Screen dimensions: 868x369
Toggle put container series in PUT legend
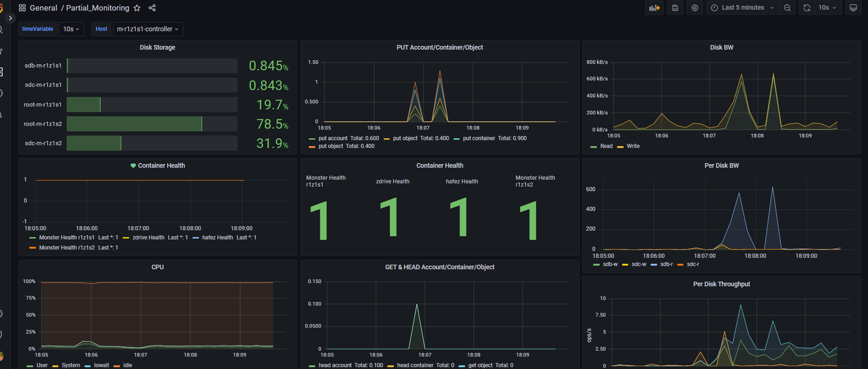coord(479,138)
